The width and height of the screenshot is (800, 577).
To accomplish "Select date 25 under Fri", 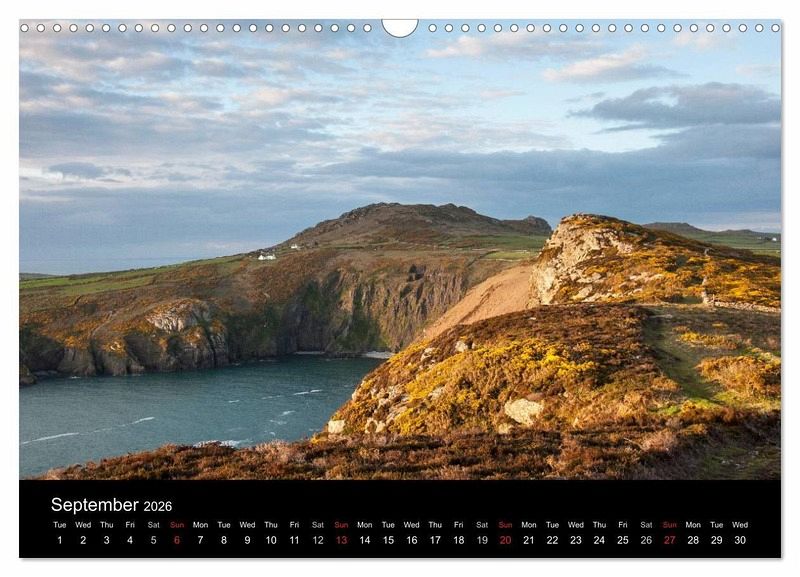I will tap(623, 540).
